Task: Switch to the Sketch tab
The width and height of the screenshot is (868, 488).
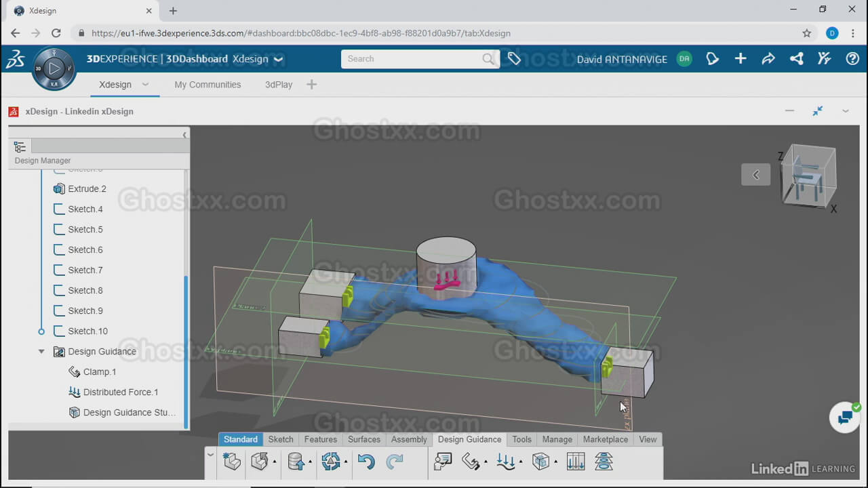Action: tap(281, 439)
